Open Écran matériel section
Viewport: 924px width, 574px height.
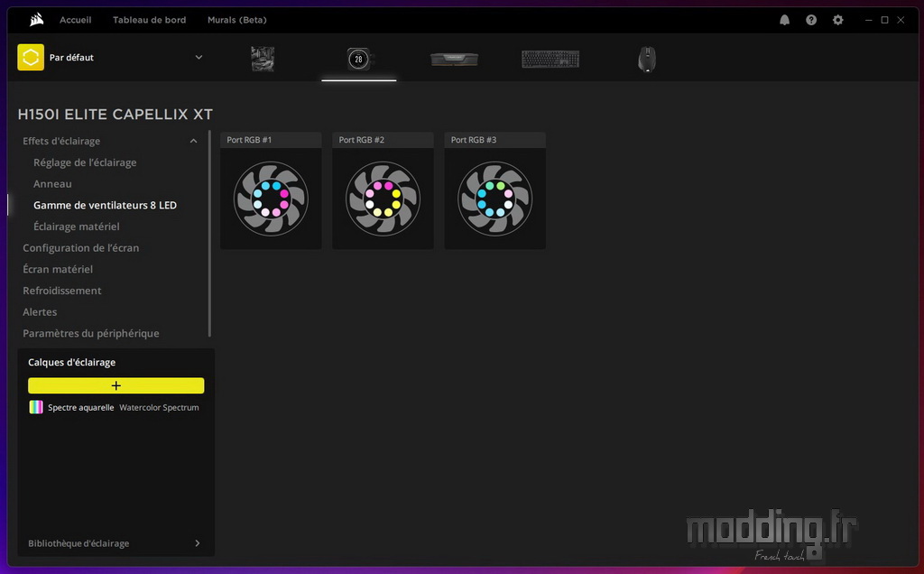click(58, 269)
